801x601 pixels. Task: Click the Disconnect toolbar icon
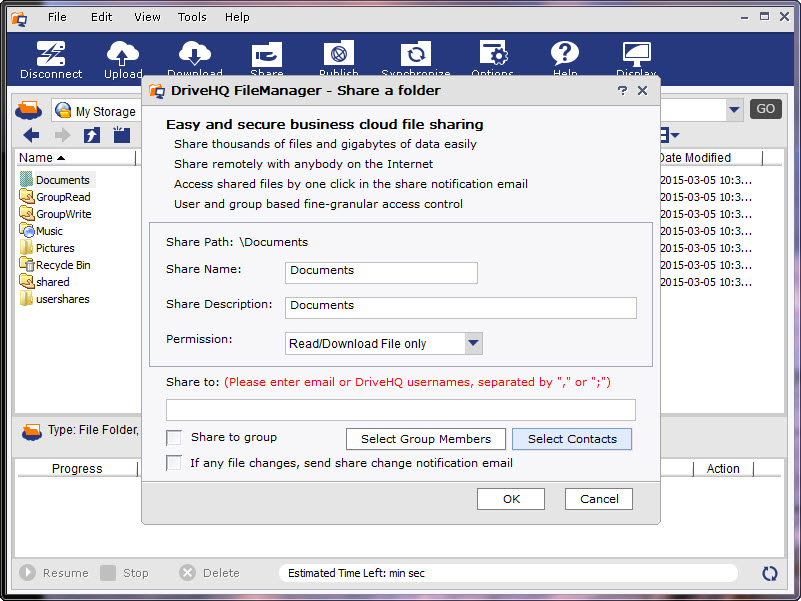51,55
